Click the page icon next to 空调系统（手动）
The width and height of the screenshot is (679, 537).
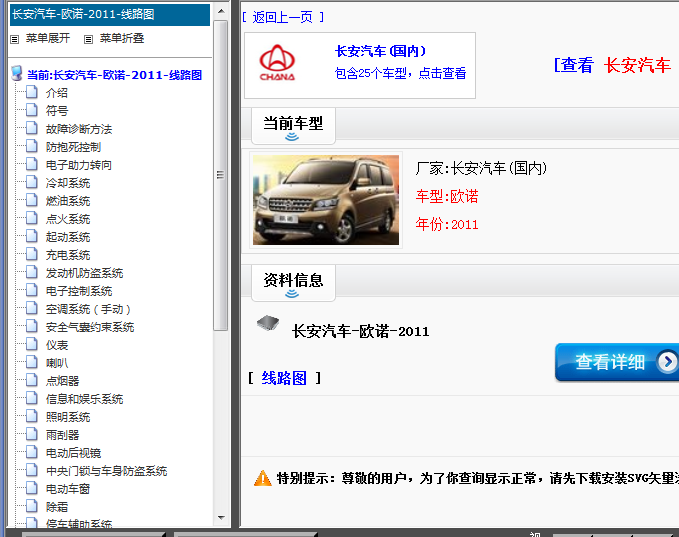32,308
